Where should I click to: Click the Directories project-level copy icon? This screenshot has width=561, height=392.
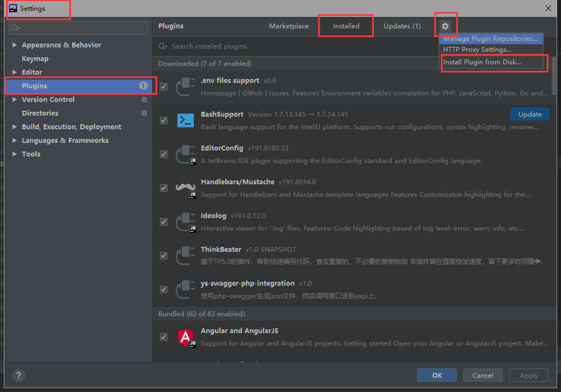coord(144,113)
